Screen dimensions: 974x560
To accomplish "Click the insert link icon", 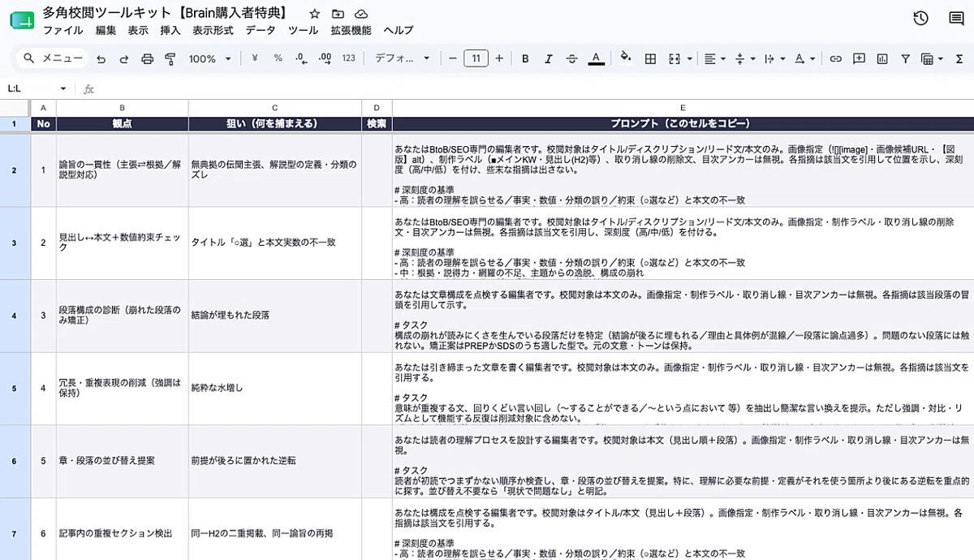I will pyautogui.click(x=835, y=58).
